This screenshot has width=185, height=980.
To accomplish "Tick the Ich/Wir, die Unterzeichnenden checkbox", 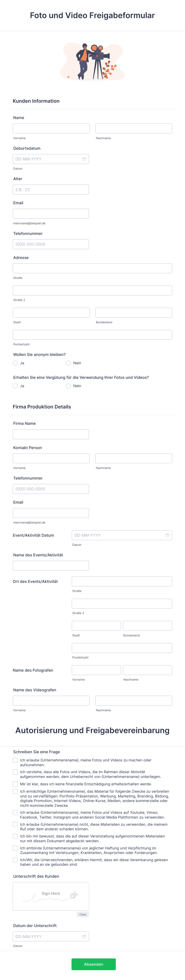I will pos(15,860).
